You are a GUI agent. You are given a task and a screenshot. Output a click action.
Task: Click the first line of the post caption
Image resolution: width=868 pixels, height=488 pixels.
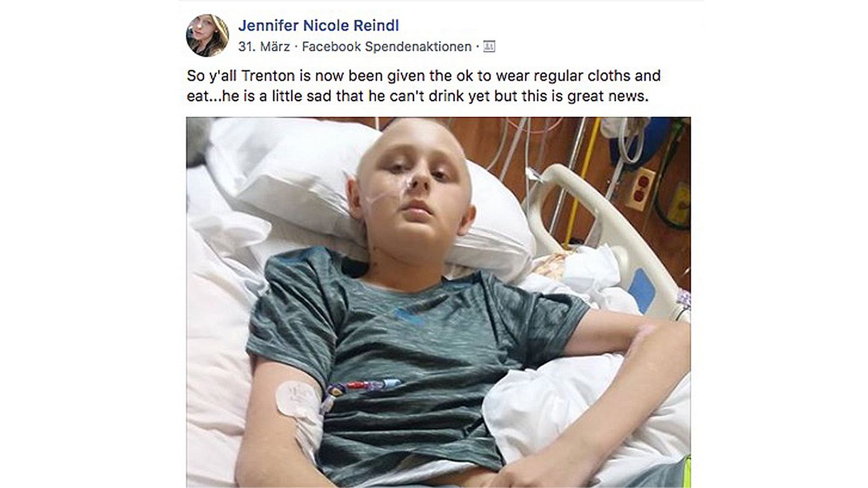click(424, 77)
